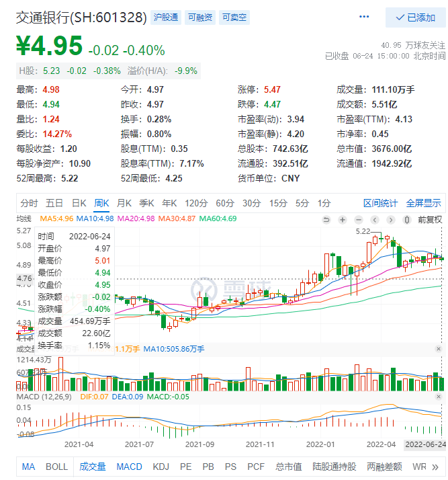Toggle the PS indicator
Viewport: 448px width, 480px height.
click(x=230, y=467)
